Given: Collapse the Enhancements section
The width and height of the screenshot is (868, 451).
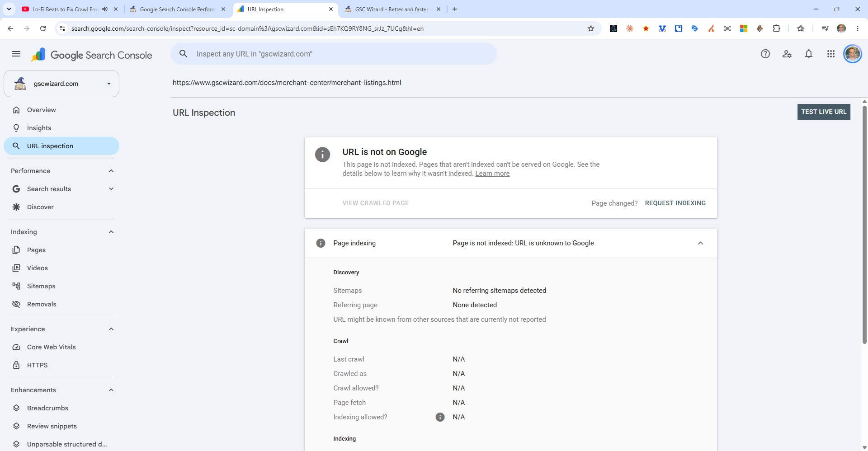Looking at the screenshot, I should tap(111, 390).
